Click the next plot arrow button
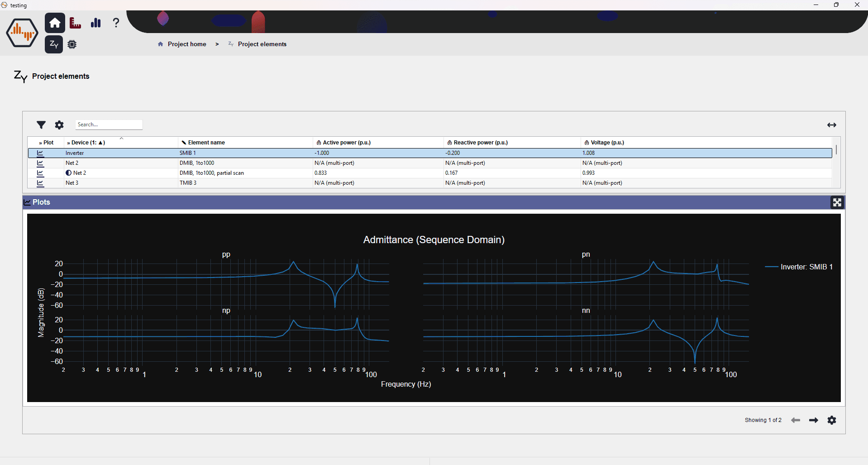This screenshot has height=465, width=868. click(x=813, y=420)
